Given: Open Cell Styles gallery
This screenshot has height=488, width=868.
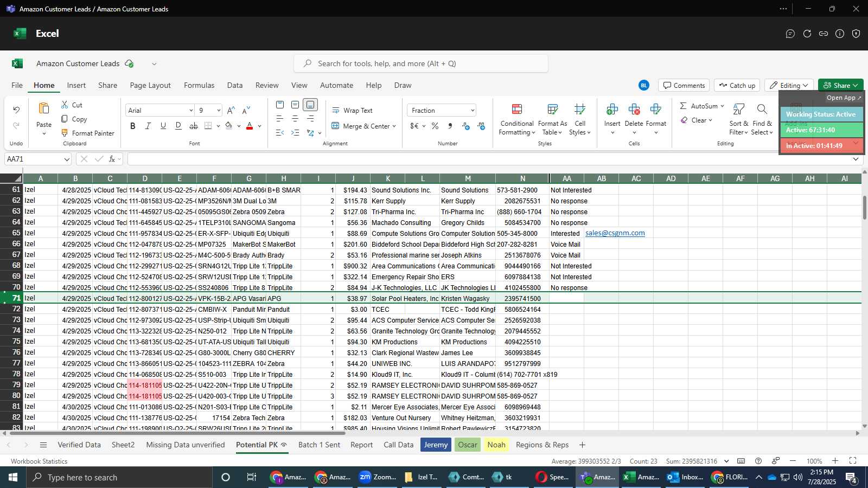Looking at the screenshot, I should (x=580, y=120).
